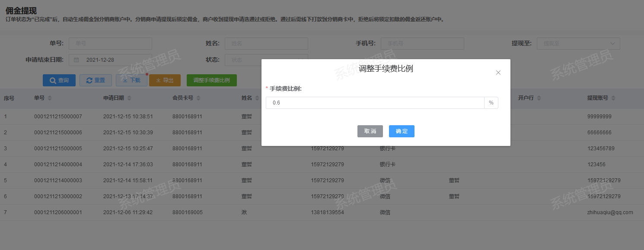Sort by 单号 column sort icon

click(50, 98)
